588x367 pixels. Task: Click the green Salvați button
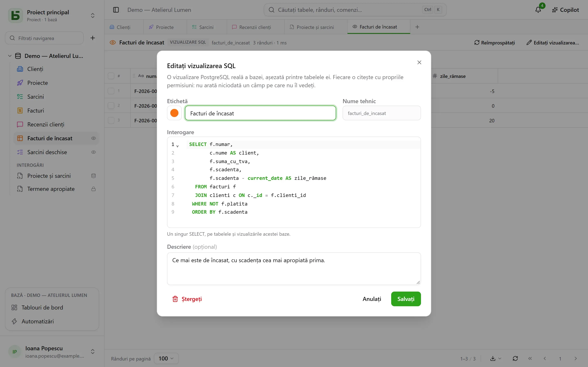tap(406, 299)
